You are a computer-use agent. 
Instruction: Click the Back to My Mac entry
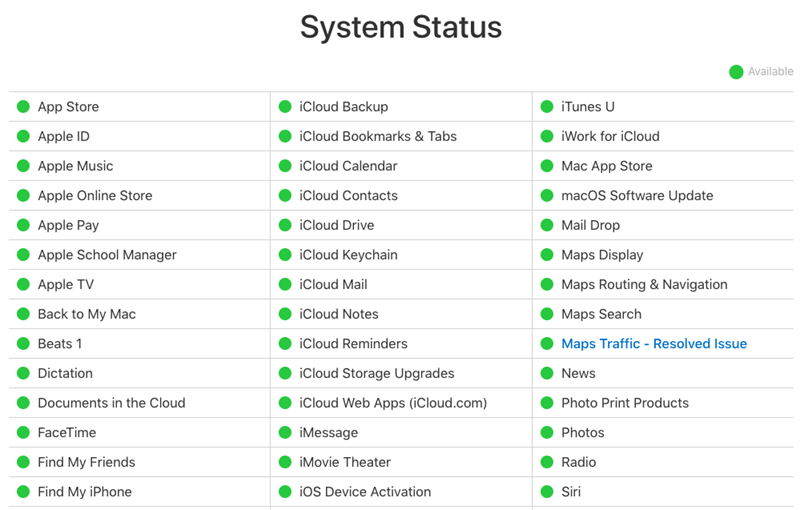pyautogui.click(x=87, y=314)
